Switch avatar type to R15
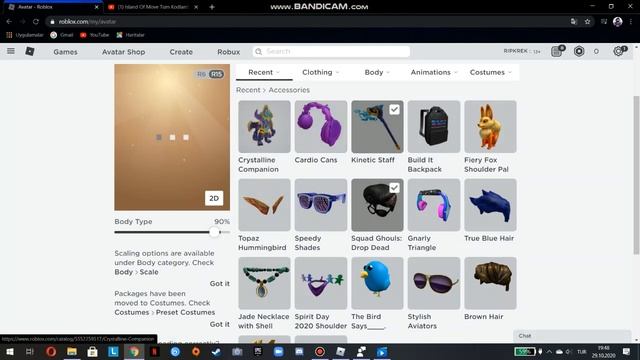This screenshot has height=360, width=640. [216, 74]
